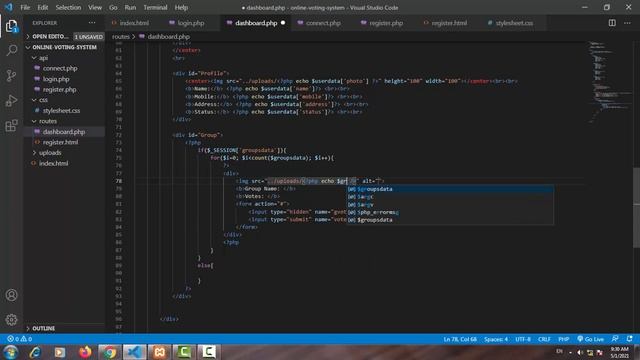
Task: Click the routes breadcrumb segment
Action: click(120, 36)
